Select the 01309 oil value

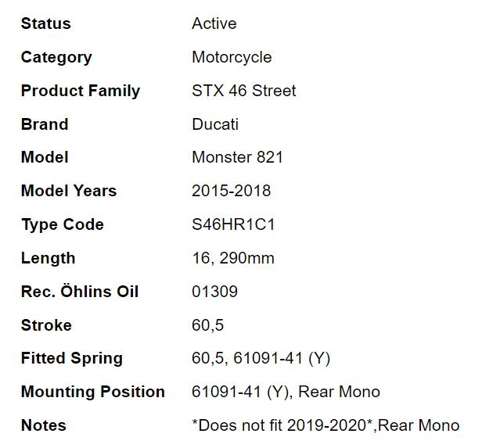coord(214,292)
